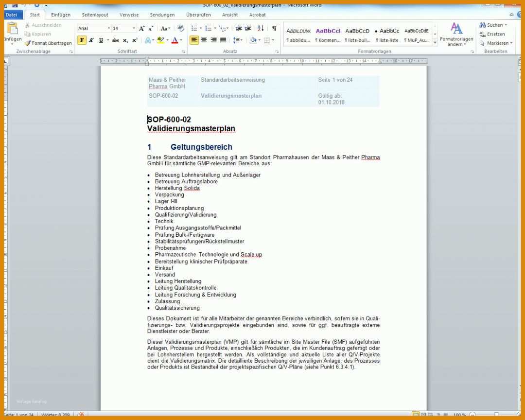Switch to Einfügen ribbon tab
The height and width of the screenshot is (420, 525).
61,15
